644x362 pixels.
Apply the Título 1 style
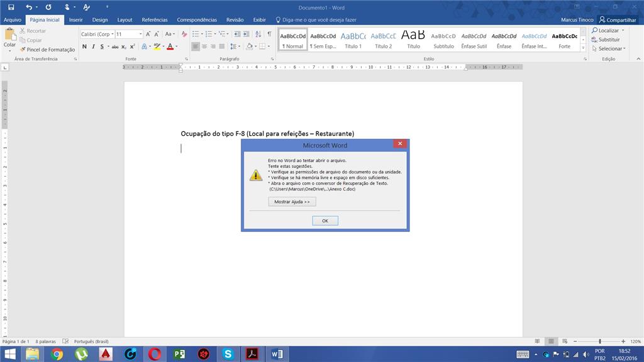[x=353, y=40]
